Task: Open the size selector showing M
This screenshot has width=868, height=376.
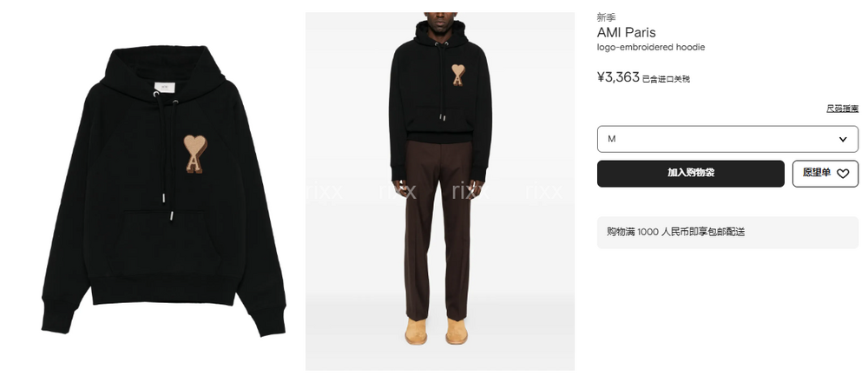Action: point(727,139)
